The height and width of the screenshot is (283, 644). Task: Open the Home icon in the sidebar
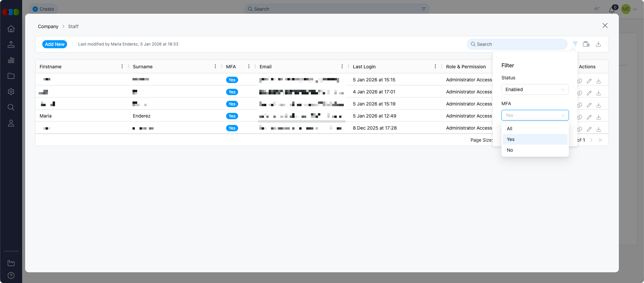(x=11, y=29)
